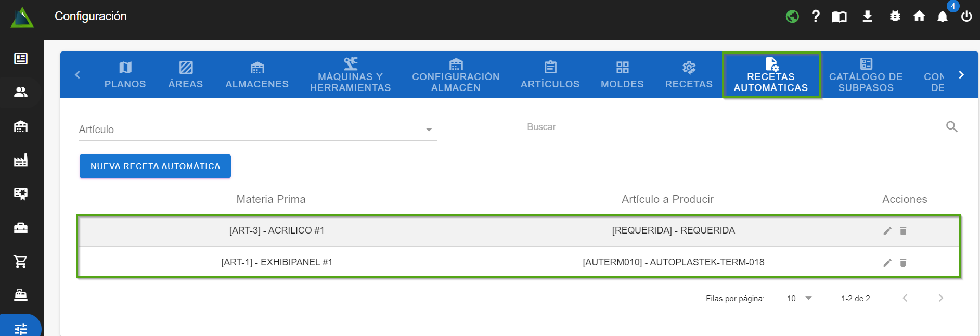
Task: Click the Buscar search field
Action: pos(733,127)
